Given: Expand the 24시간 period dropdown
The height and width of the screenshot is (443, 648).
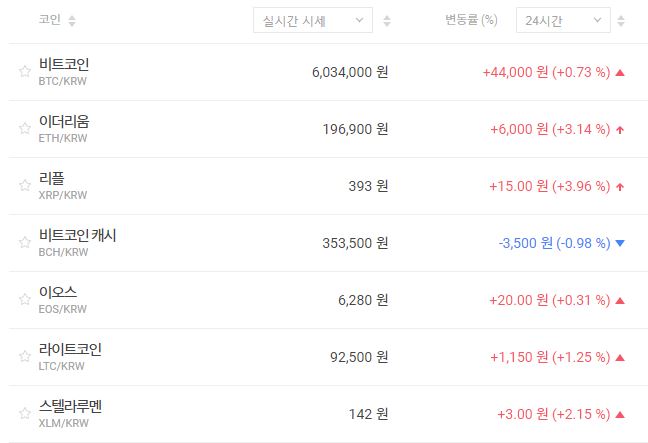Looking at the screenshot, I should coord(562,20).
